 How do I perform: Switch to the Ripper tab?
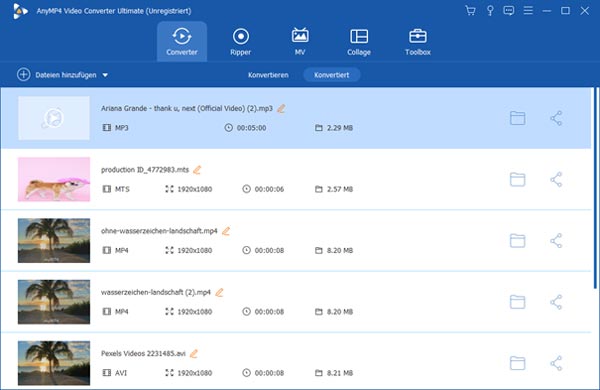pyautogui.click(x=241, y=42)
